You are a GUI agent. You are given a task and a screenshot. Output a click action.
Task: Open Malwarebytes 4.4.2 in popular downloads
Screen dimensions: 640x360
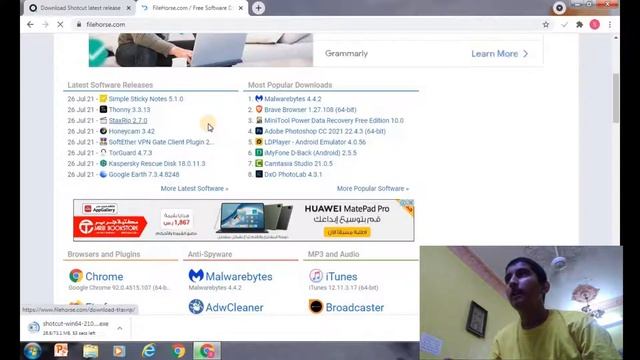293,99
